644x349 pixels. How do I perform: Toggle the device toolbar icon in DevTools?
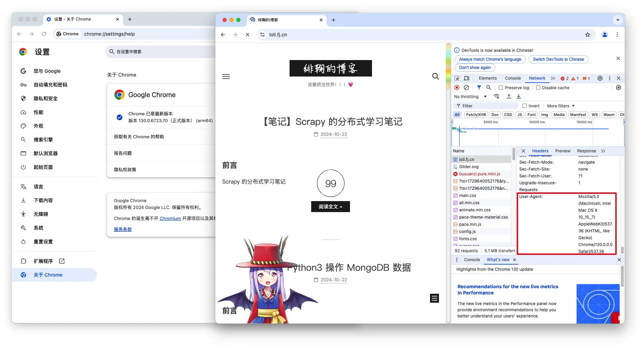click(x=466, y=78)
